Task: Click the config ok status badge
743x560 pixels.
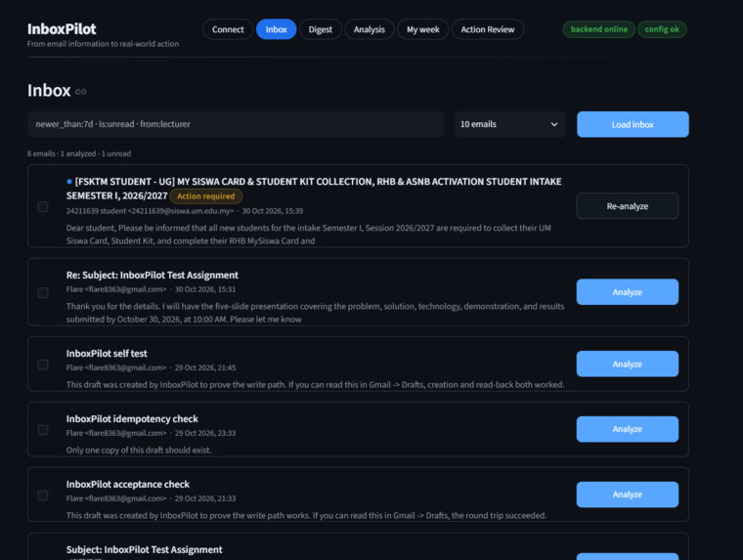Action: tap(662, 29)
